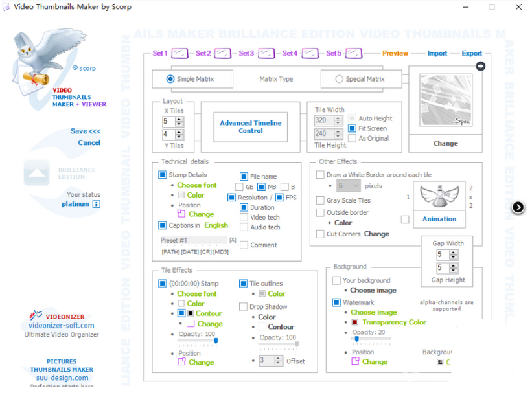This screenshot has height=395, width=532.
Task: Select the Special Matrix radio button
Action: point(339,80)
